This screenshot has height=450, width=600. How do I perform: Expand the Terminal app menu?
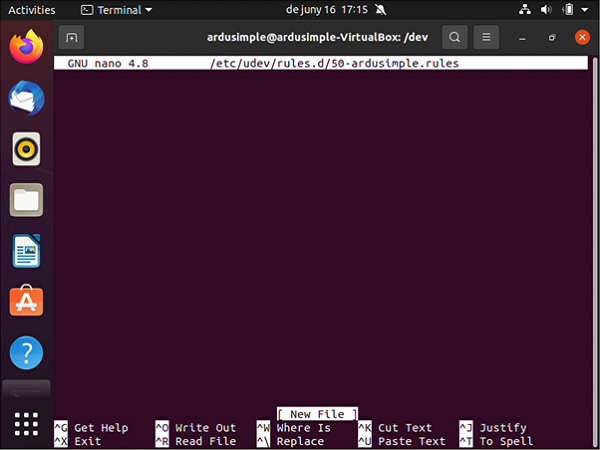116,10
